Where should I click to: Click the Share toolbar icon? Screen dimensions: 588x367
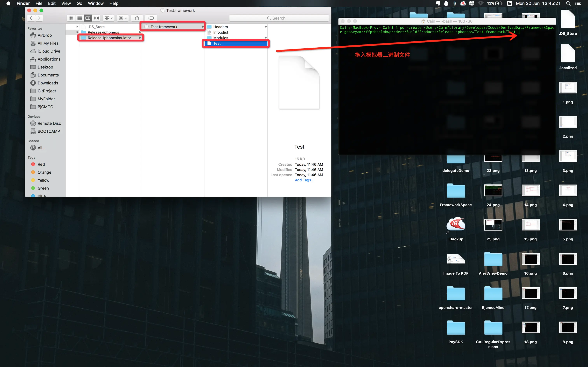137,18
